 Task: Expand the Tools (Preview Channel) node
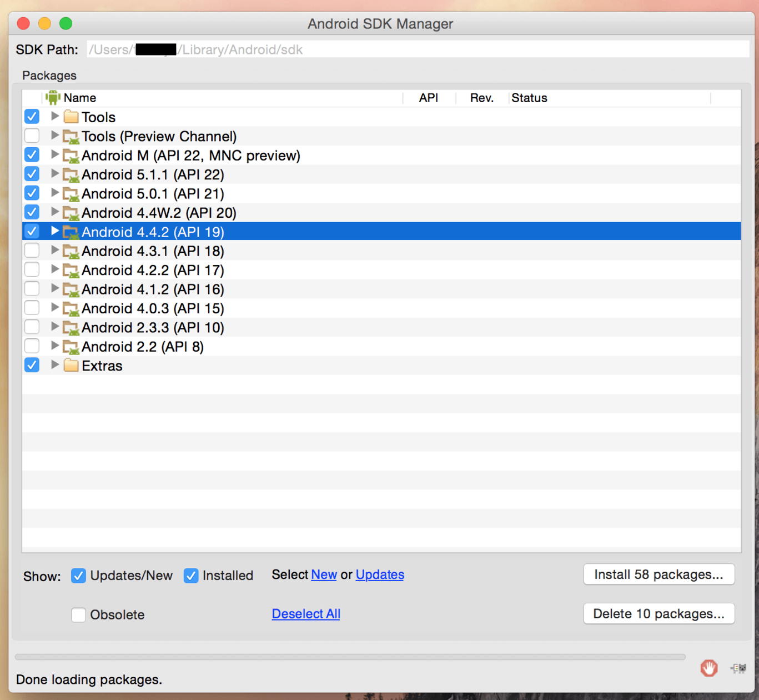pyautogui.click(x=54, y=135)
